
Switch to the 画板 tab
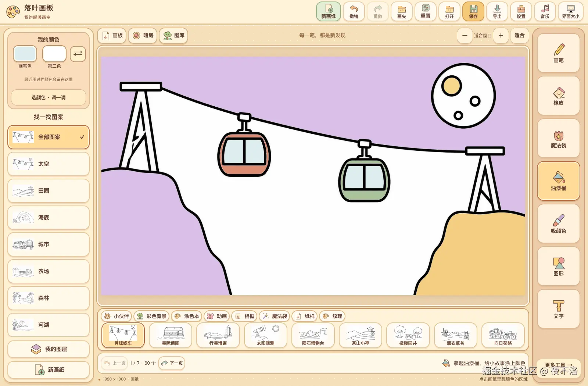pyautogui.click(x=112, y=35)
